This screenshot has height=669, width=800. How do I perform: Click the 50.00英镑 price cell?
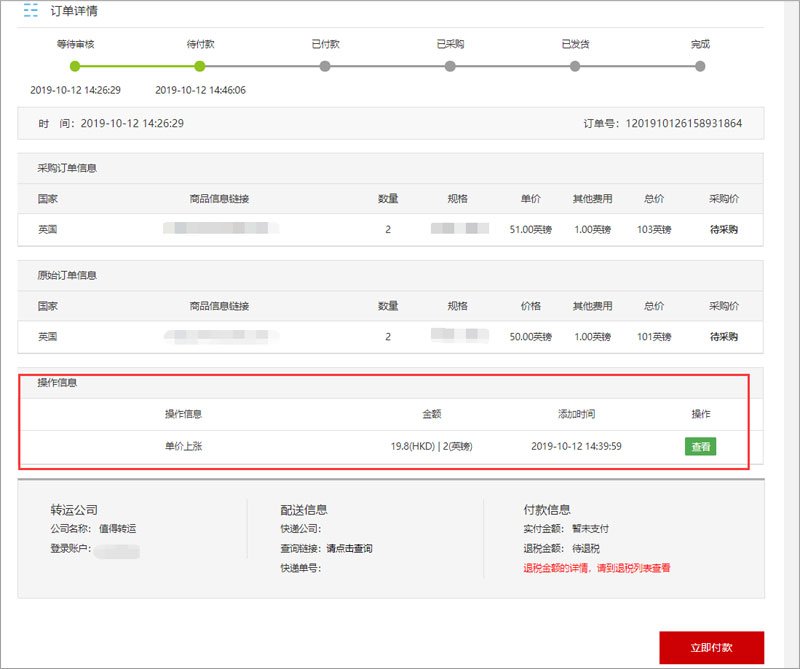(x=531, y=337)
